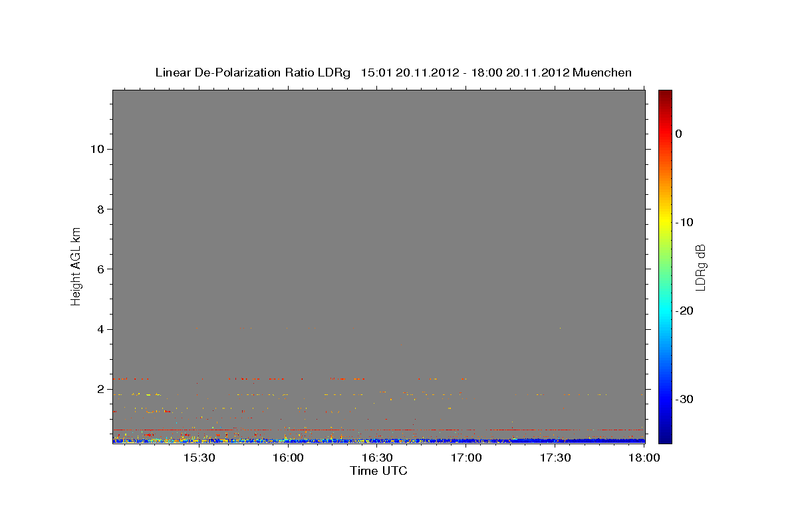
Task: Select the 17:00 time tick label
Action: (466, 458)
